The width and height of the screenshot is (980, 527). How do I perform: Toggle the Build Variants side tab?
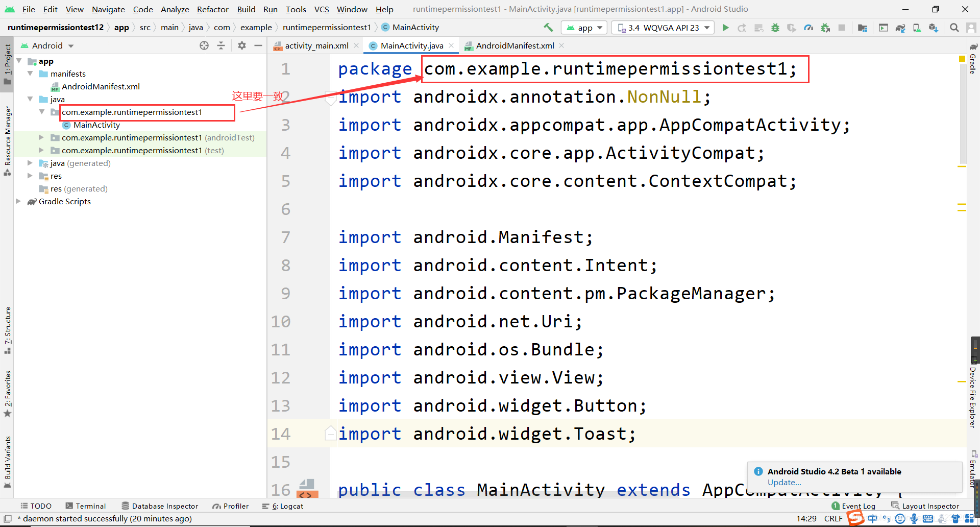[x=7, y=462]
